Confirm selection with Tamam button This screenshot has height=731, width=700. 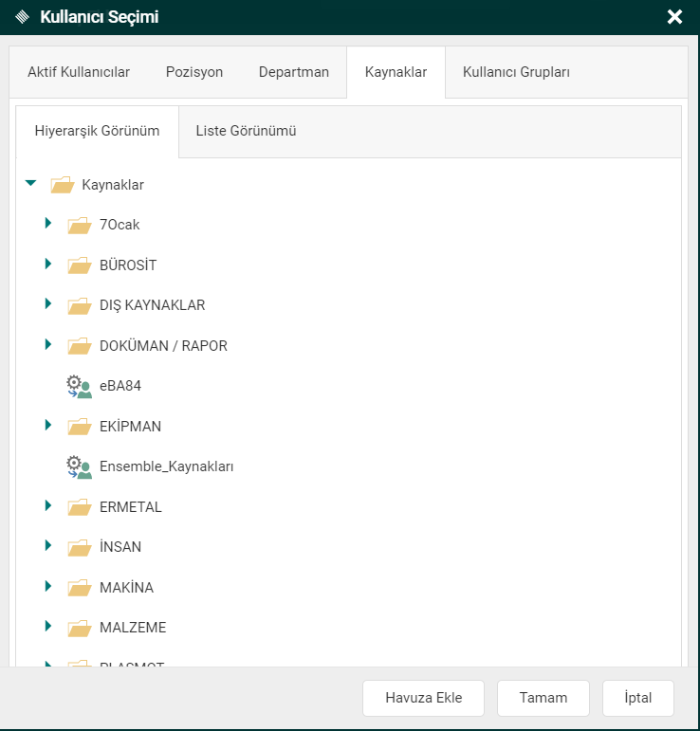(543, 698)
